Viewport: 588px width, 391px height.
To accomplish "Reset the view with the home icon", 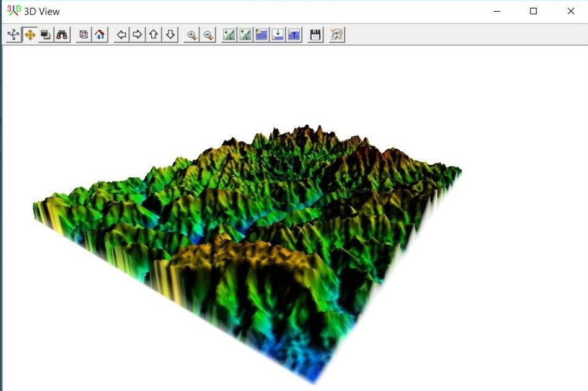I will [x=99, y=35].
